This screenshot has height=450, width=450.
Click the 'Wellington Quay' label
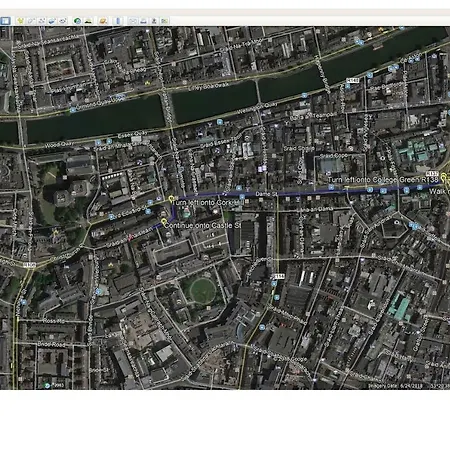(258, 109)
